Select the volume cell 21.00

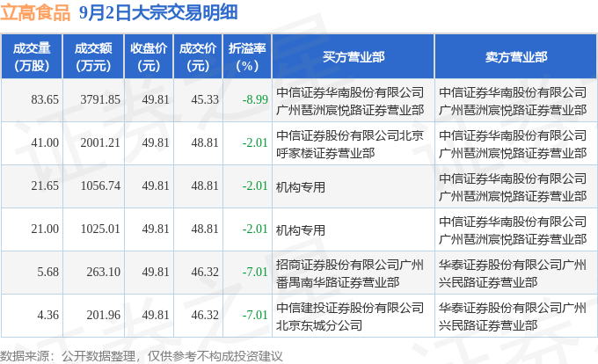pos(45,229)
